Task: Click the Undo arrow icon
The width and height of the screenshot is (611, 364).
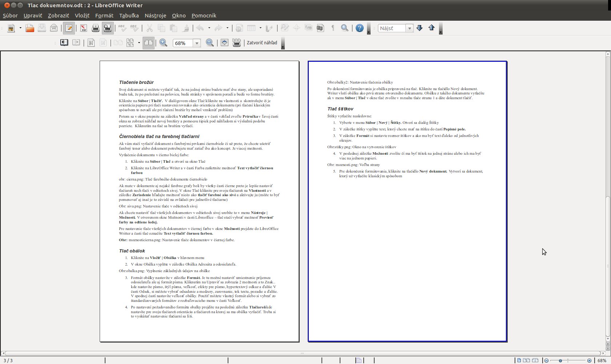Action: tap(200, 28)
